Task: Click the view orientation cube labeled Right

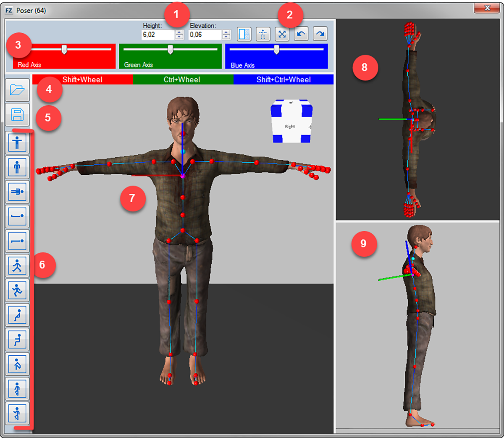Action: [x=291, y=121]
